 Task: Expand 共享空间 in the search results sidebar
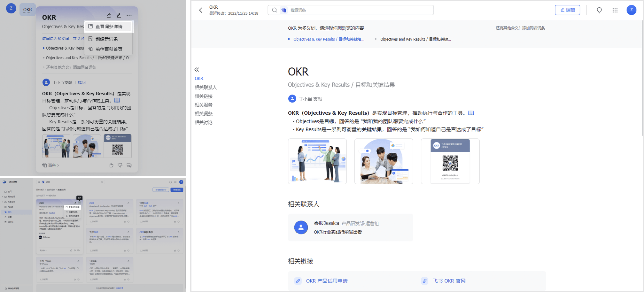(x=3, y=202)
